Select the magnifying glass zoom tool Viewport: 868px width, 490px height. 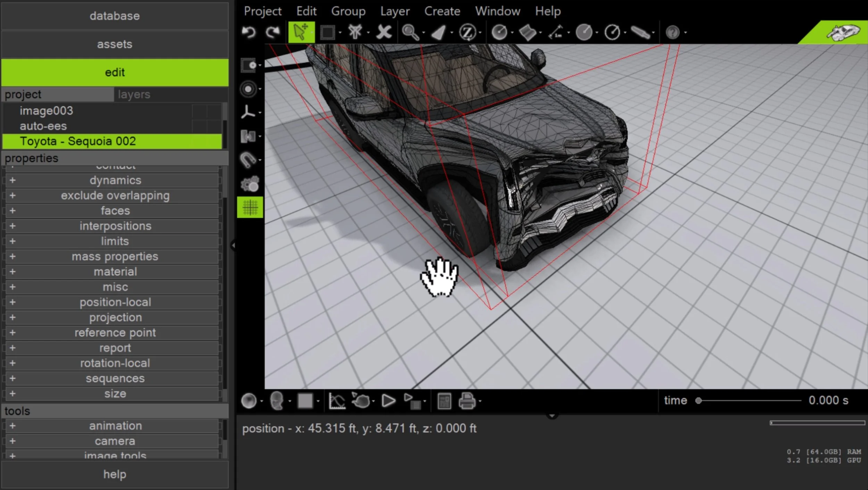pyautogui.click(x=410, y=32)
